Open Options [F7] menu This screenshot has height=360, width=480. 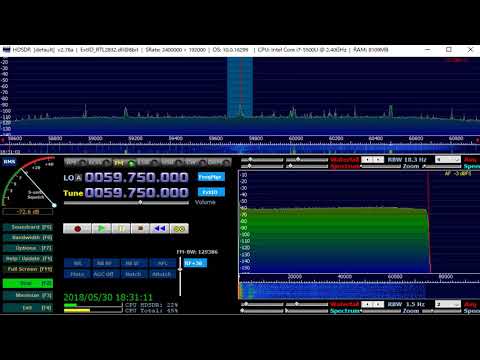point(28,248)
